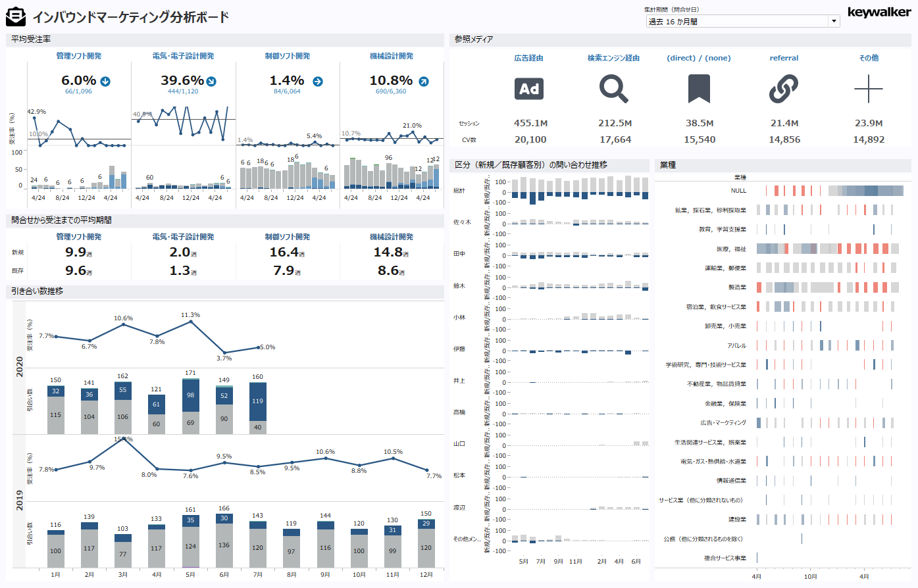Click the 管理ソフト開発 header under 平均受注率

79,56
